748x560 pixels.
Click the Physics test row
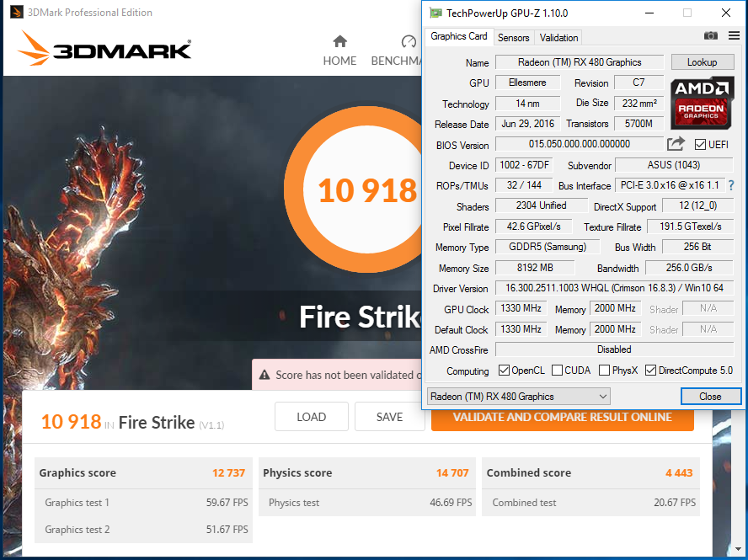[367, 502]
